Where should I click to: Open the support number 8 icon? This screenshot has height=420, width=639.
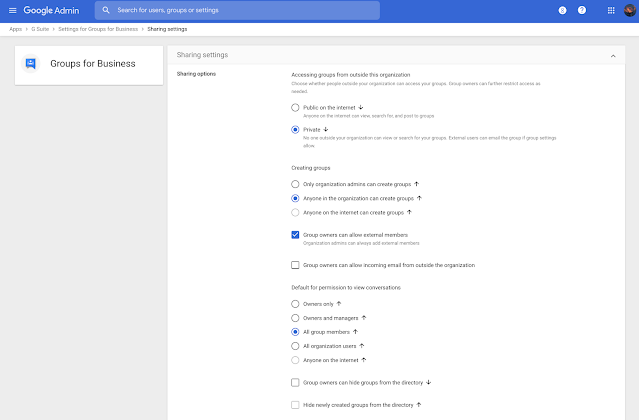point(562,11)
